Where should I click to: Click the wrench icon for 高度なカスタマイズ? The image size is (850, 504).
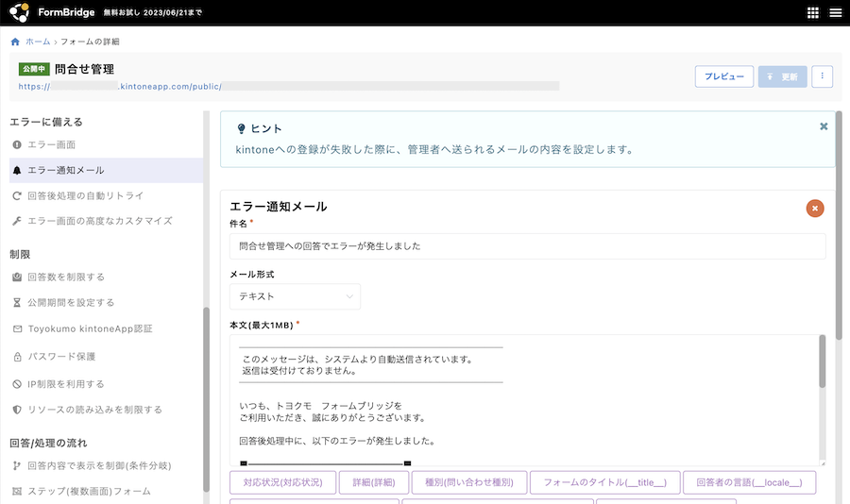(x=17, y=221)
